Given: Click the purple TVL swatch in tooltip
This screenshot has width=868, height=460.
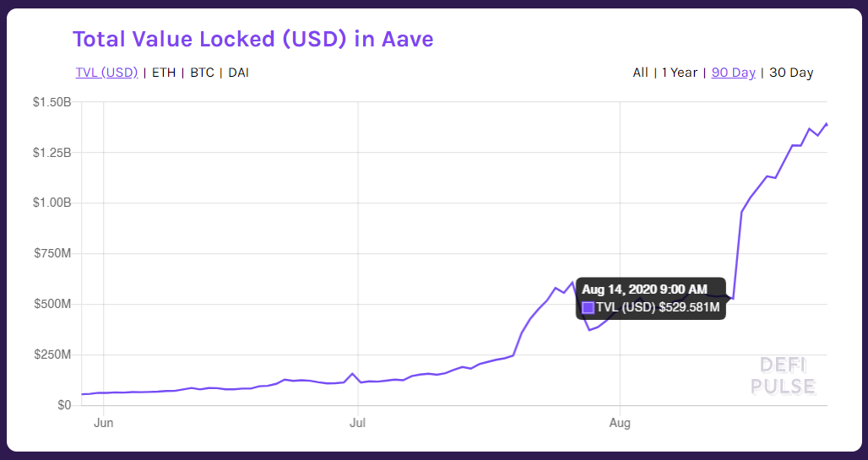Looking at the screenshot, I should tap(589, 307).
